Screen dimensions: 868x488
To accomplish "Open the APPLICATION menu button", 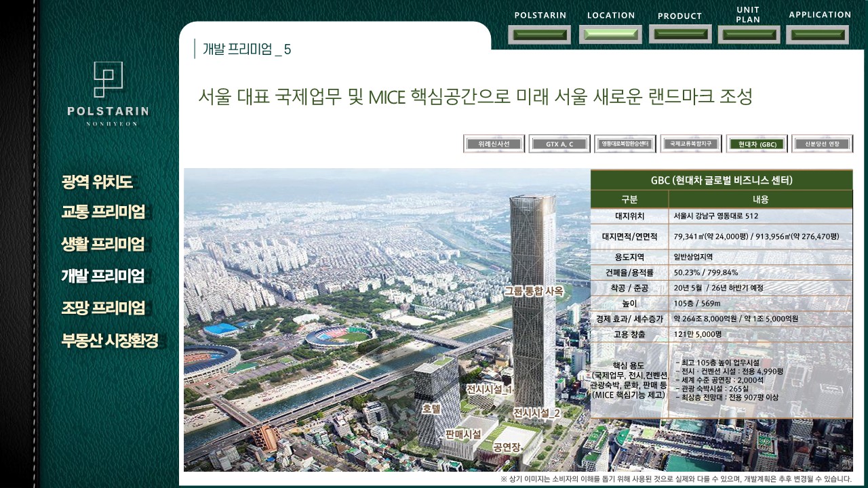I will coord(817,35).
